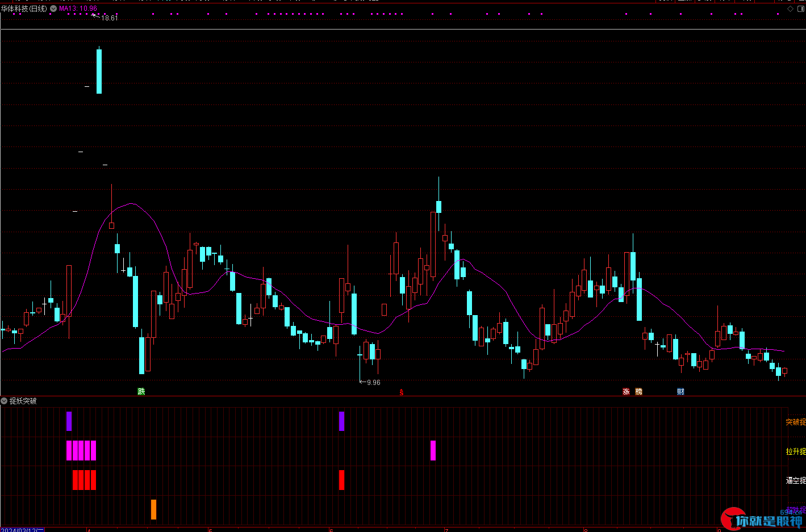Viewport: 806px width, 532px height.
Task: Click the orange 突破捉 signal label
Action: point(796,422)
